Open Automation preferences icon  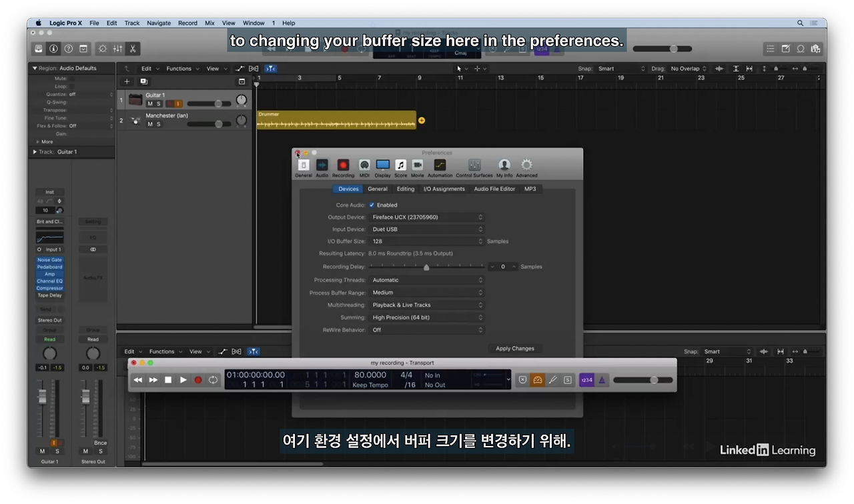[440, 168]
